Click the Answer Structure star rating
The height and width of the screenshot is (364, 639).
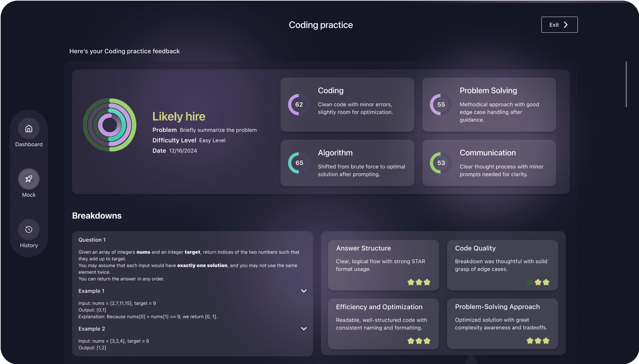click(x=419, y=282)
